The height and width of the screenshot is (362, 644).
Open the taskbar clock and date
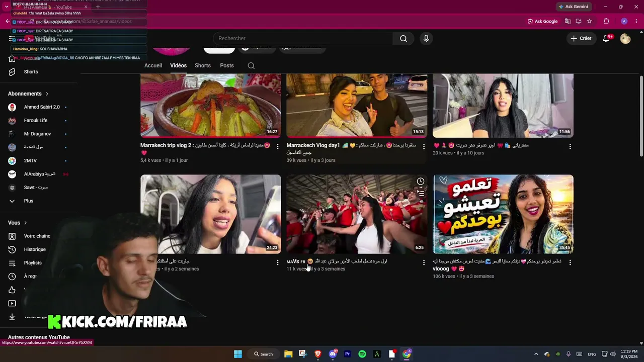629,354
